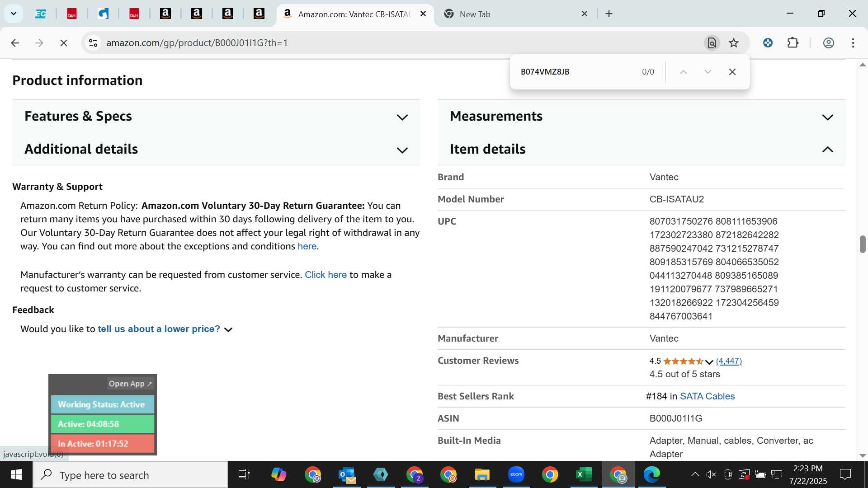Click the taskbar search box
868x488 pixels.
(x=130, y=475)
